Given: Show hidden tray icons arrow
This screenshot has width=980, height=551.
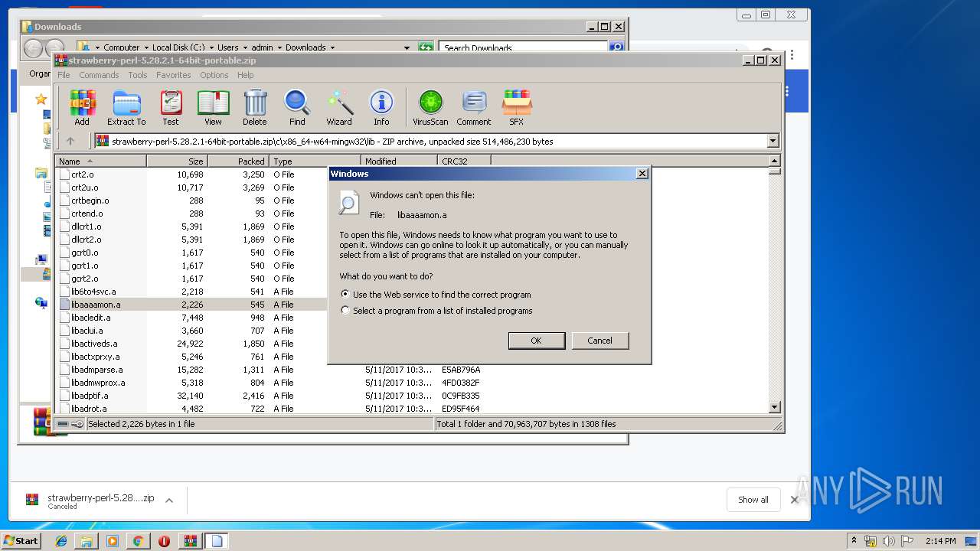Looking at the screenshot, I should 854,541.
